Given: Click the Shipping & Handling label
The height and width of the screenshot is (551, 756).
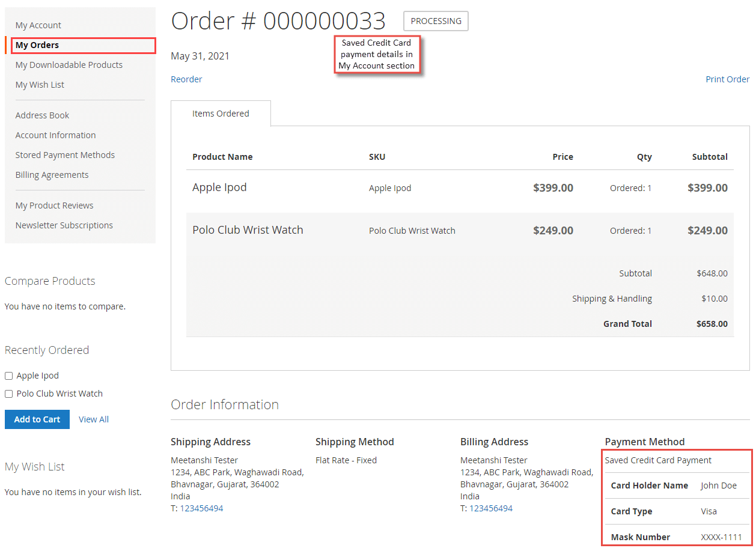Looking at the screenshot, I should (x=612, y=299).
